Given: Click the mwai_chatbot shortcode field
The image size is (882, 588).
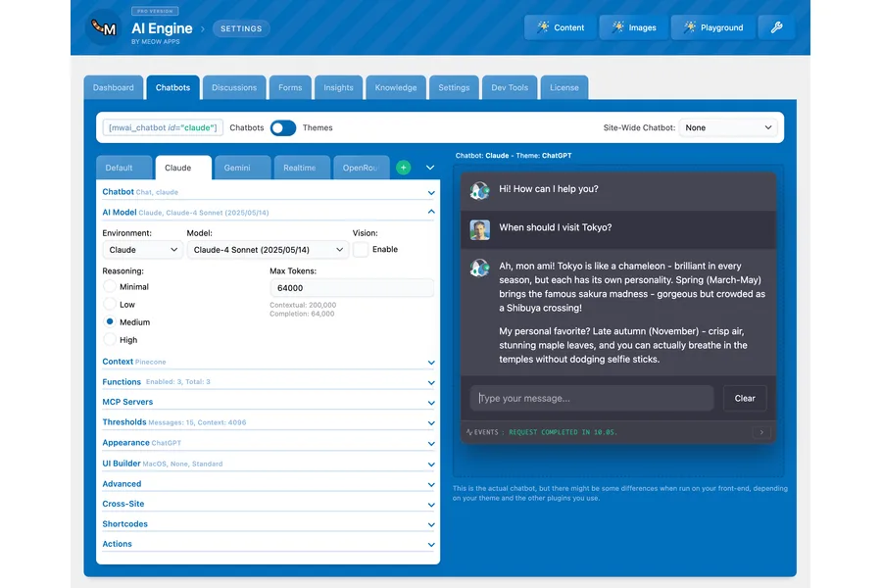Looking at the screenshot, I should (x=163, y=127).
